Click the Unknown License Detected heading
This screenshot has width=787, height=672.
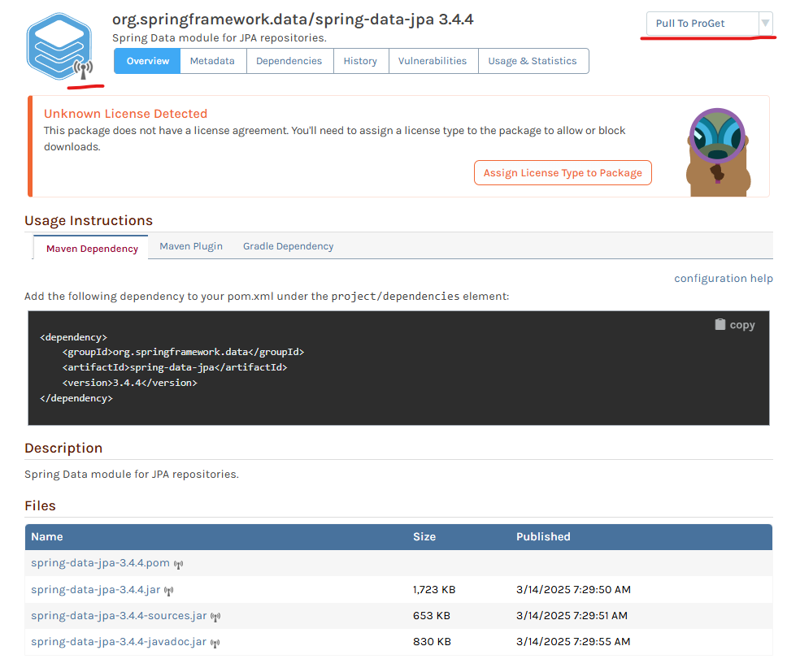pyautogui.click(x=125, y=114)
